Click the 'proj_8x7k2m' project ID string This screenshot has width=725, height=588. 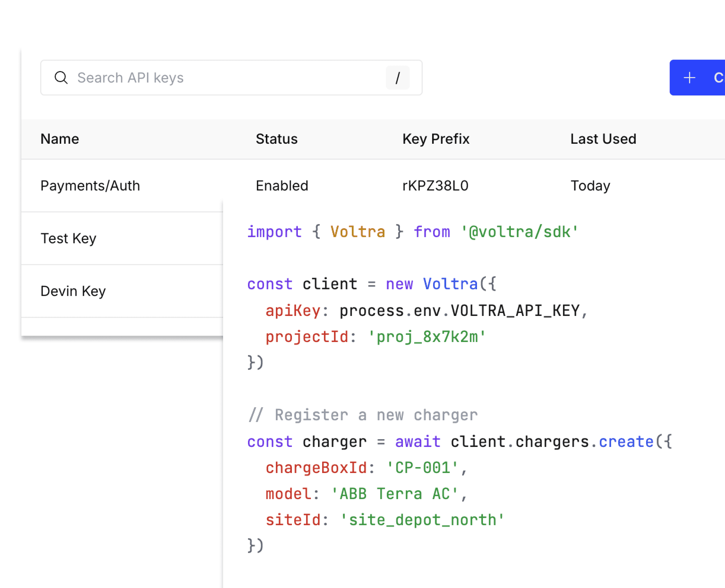[x=427, y=337]
